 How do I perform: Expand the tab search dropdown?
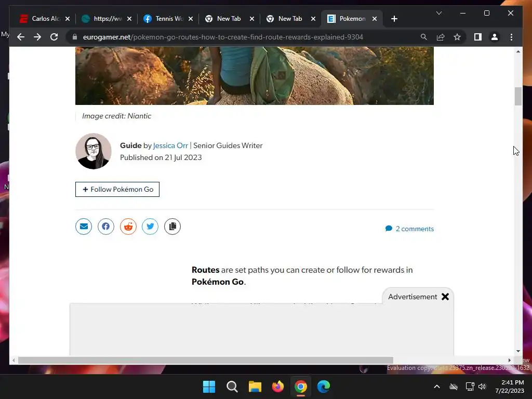pos(438,13)
